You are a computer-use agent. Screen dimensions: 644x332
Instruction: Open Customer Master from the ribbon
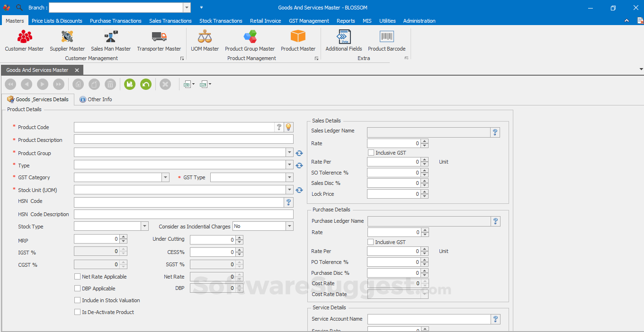pos(25,37)
